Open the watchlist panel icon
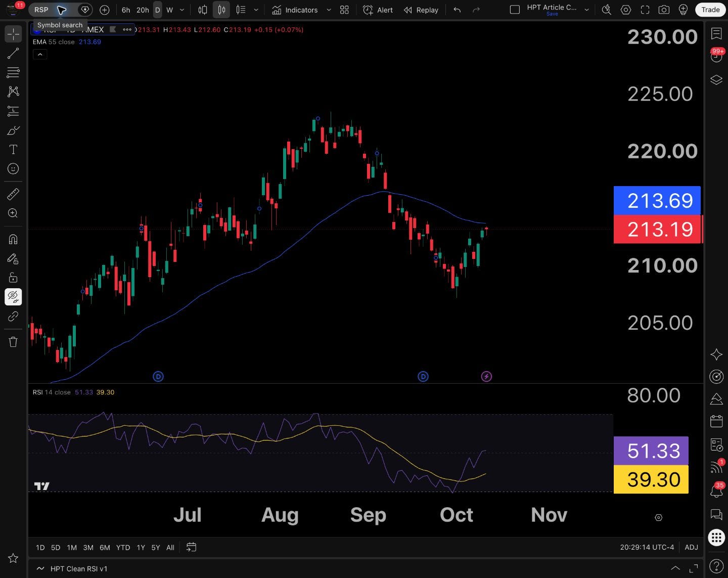Screen dimensions: 728x578 point(716,33)
